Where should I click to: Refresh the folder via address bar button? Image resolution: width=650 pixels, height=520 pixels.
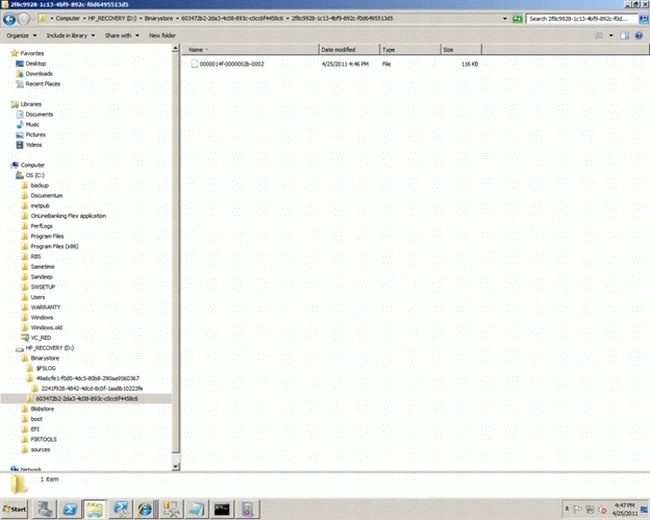(517, 19)
